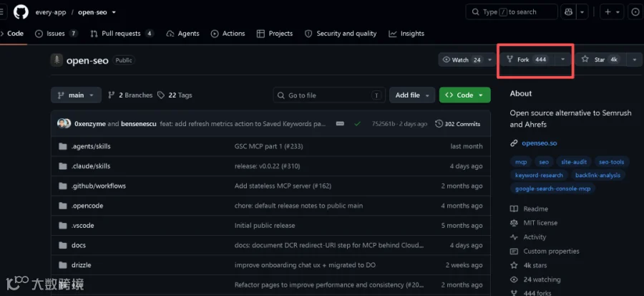The width and height of the screenshot is (644, 296).
Task: Select the seo topic tag
Action: pyautogui.click(x=544, y=162)
